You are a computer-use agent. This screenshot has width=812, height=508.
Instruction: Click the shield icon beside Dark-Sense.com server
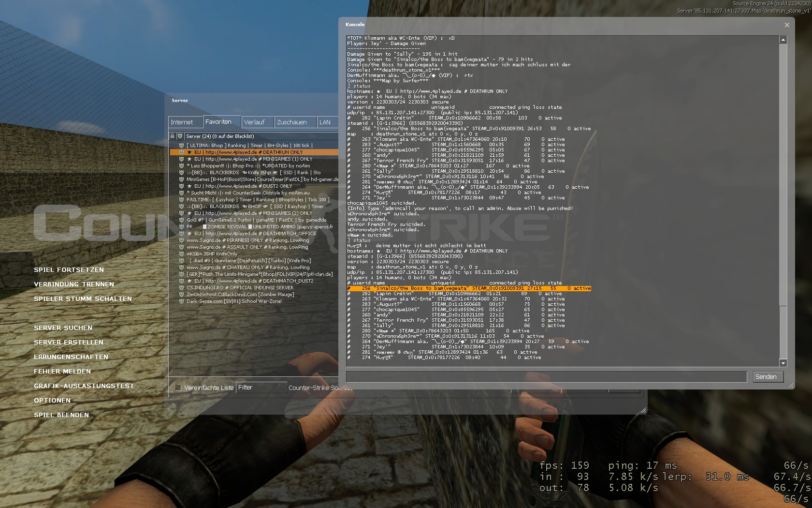tap(181, 301)
